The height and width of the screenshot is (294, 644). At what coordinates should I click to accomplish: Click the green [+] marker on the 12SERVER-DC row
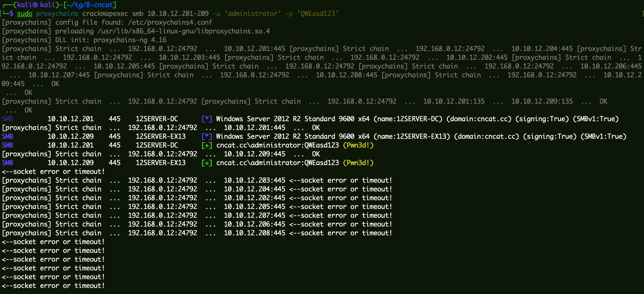(207, 145)
